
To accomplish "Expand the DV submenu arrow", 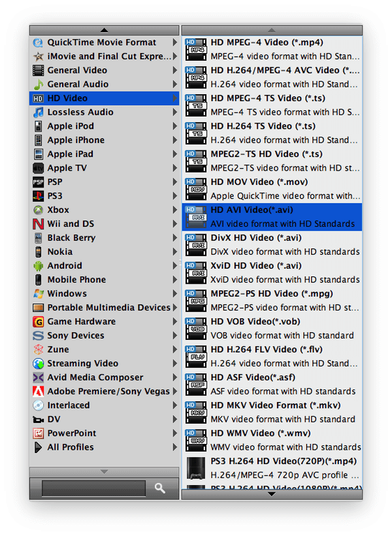I will click(174, 420).
